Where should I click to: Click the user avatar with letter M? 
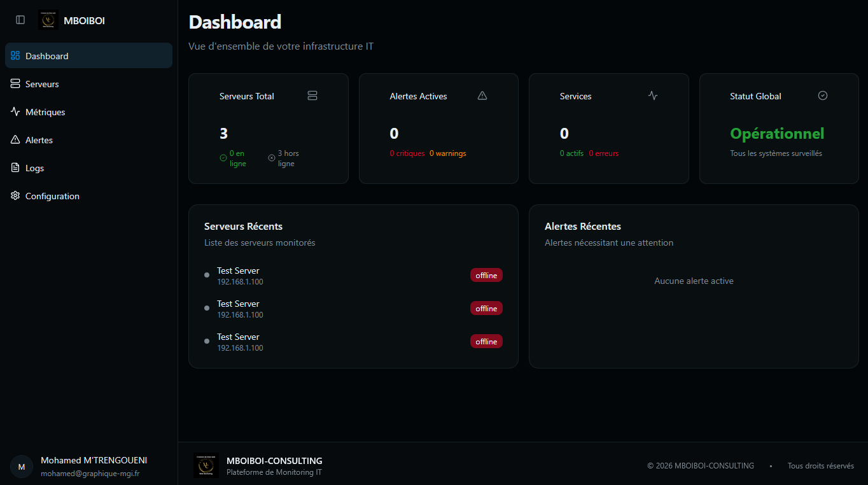click(x=22, y=467)
